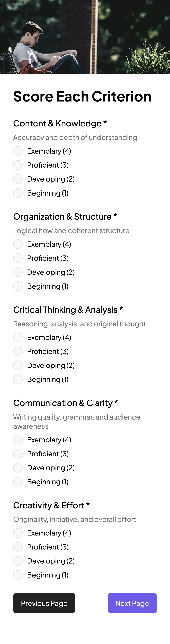Select Proficient (3) for Critical Thinking & Analysis
The width and height of the screenshot is (170, 644).
pyautogui.click(x=18, y=351)
